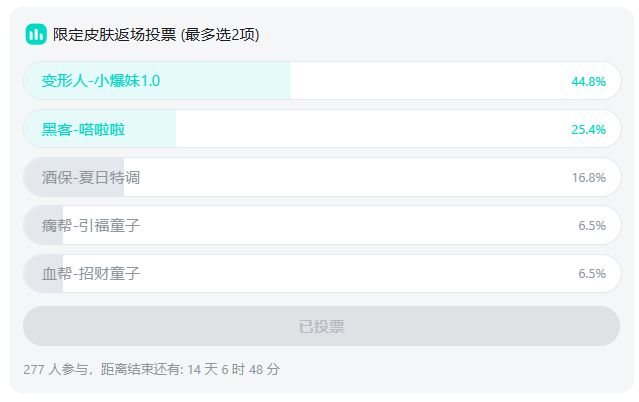Click the 277 人参与 participant count
This screenshot has height=402, width=639.
pyautogui.click(x=55, y=369)
